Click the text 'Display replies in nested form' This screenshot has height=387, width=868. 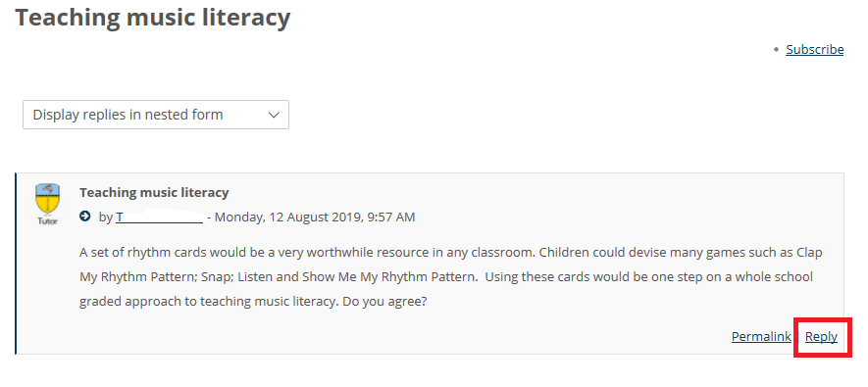[128, 115]
